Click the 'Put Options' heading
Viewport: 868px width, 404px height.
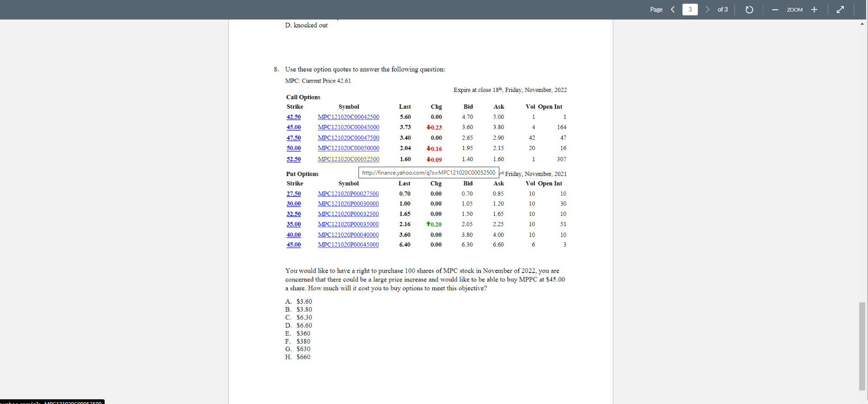[302, 174]
